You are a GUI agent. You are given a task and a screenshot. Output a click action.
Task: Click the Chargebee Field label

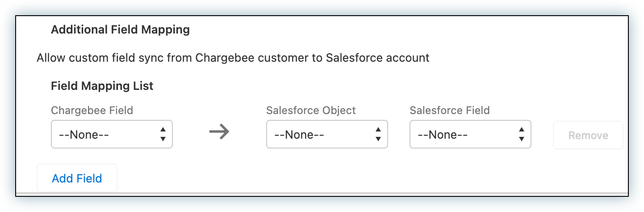point(92,110)
